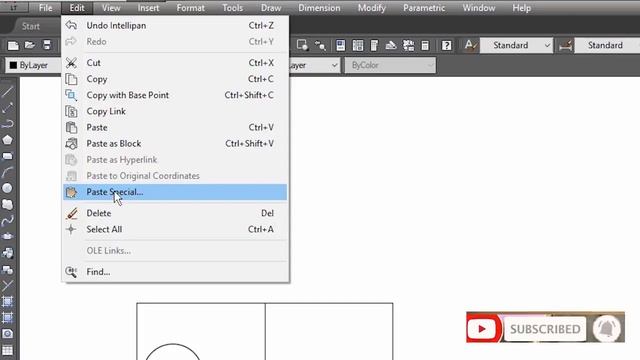Viewport: 640px width, 360px height.
Task: Open the View menu
Action: (111, 8)
